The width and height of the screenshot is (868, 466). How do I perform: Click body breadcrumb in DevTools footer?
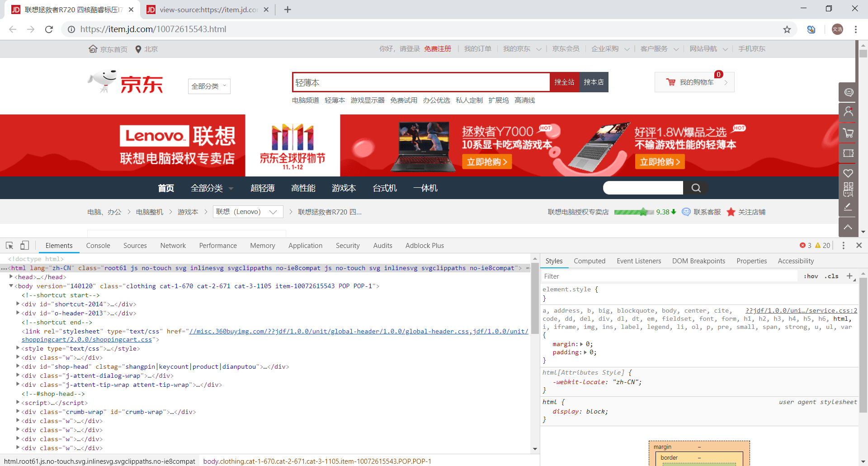[x=317, y=461]
